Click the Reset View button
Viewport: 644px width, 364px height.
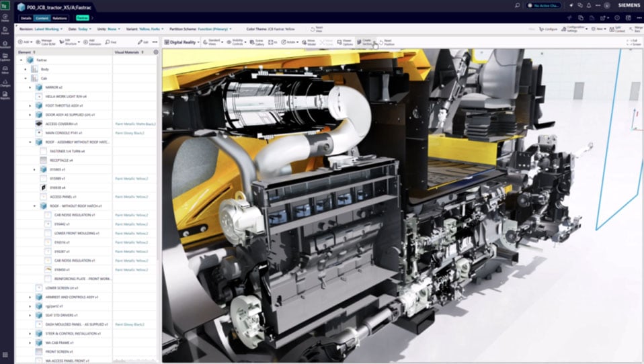[x=316, y=29]
